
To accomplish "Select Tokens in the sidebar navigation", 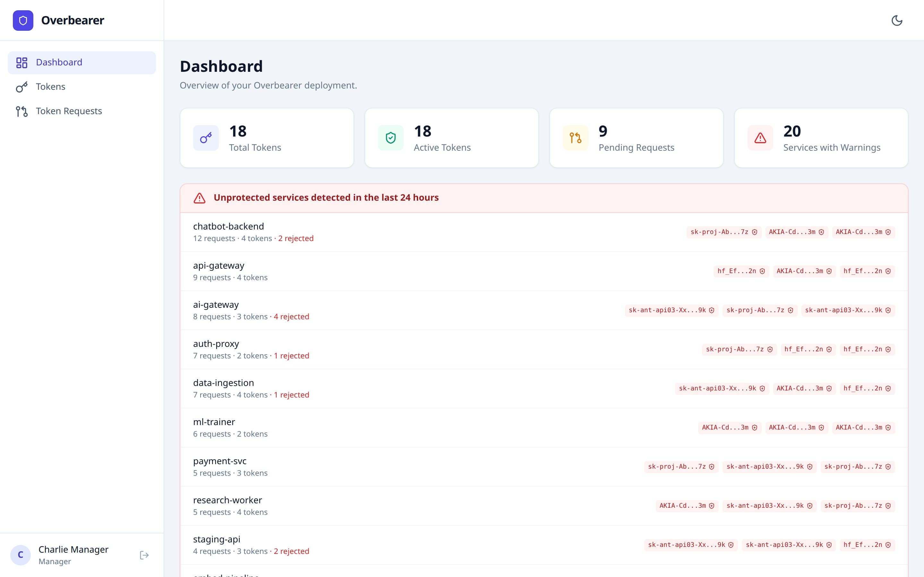I will 50,87.
